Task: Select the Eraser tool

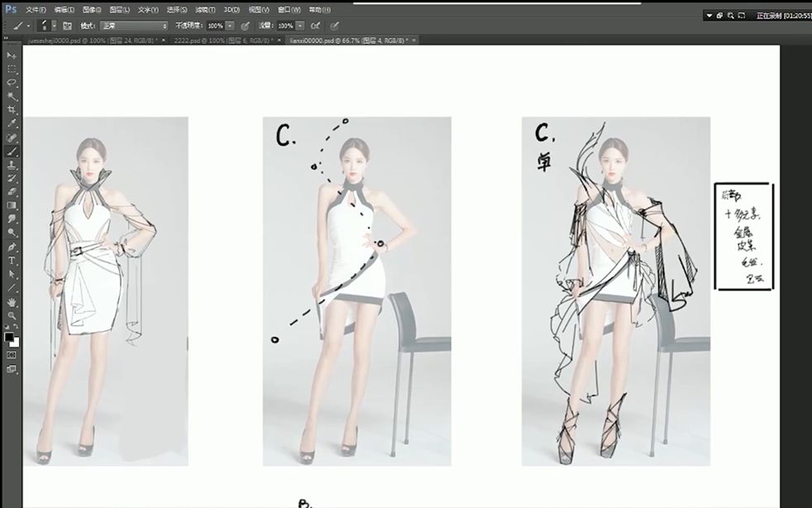Action: pos(11,191)
